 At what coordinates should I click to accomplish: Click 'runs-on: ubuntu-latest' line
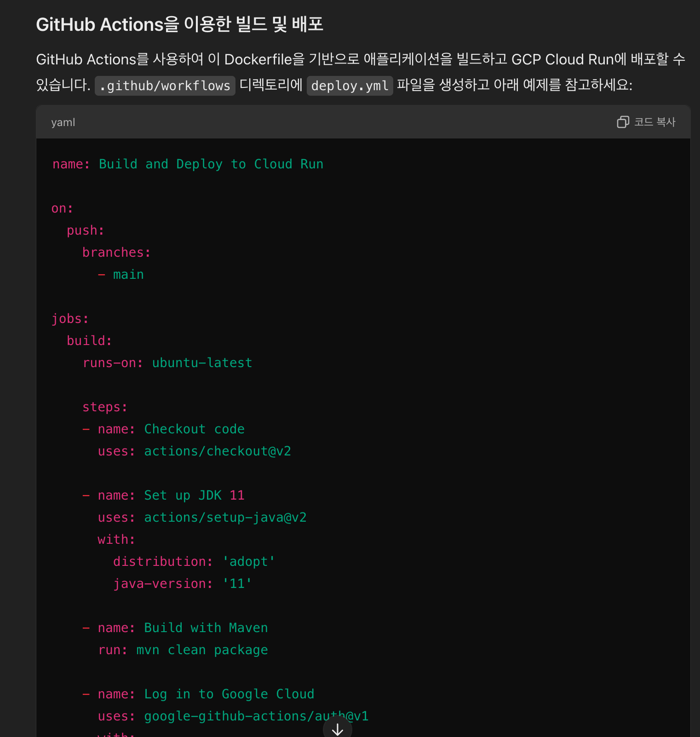click(167, 363)
